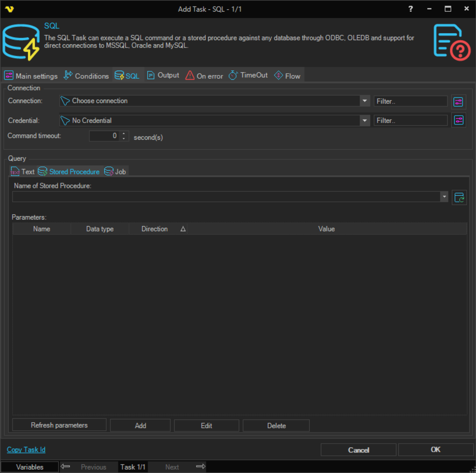Click the Add parameter button
This screenshot has width=476, height=473.
pyautogui.click(x=140, y=425)
